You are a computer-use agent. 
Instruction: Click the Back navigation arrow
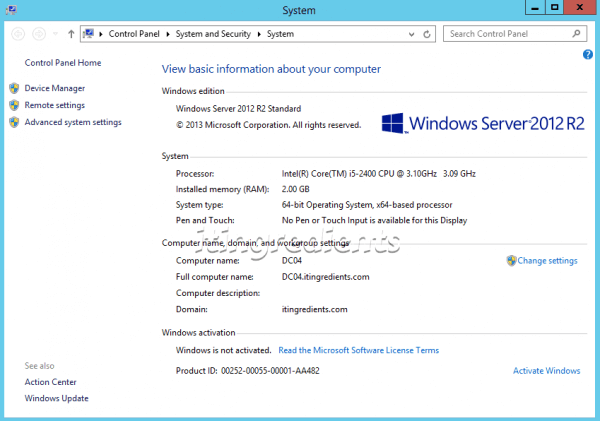[18, 34]
